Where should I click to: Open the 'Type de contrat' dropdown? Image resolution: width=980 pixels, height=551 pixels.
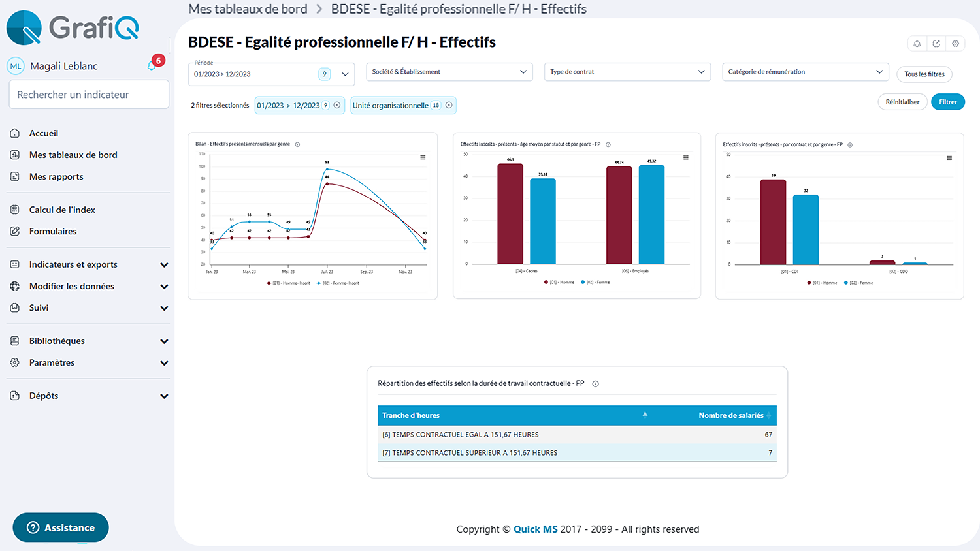(627, 72)
